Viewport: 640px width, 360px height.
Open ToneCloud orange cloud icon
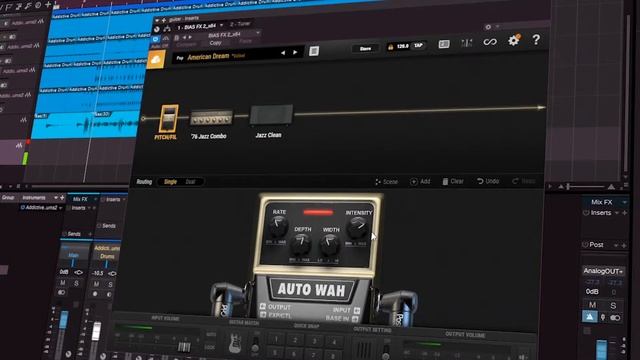(x=156, y=60)
